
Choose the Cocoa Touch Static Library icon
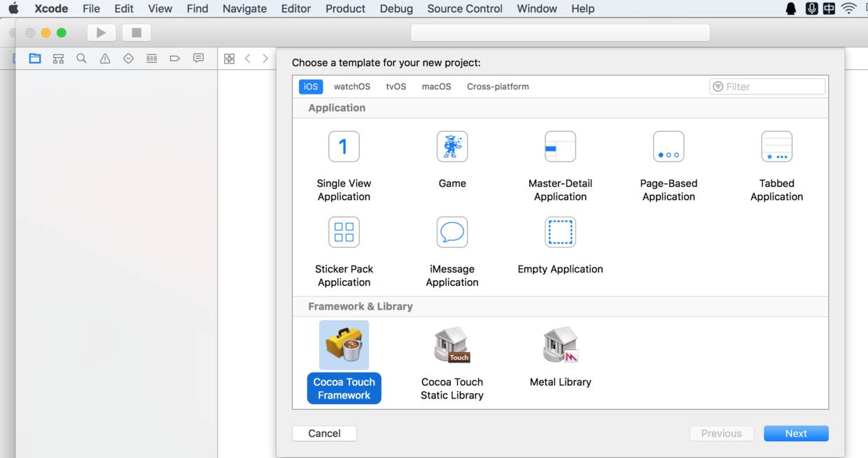[x=452, y=345]
